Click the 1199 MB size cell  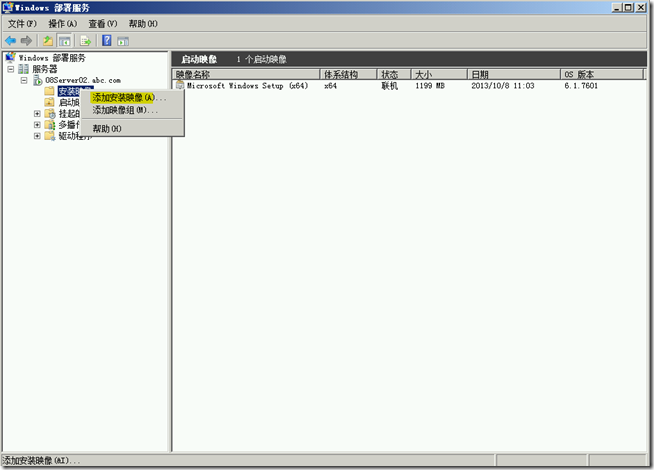coord(430,85)
